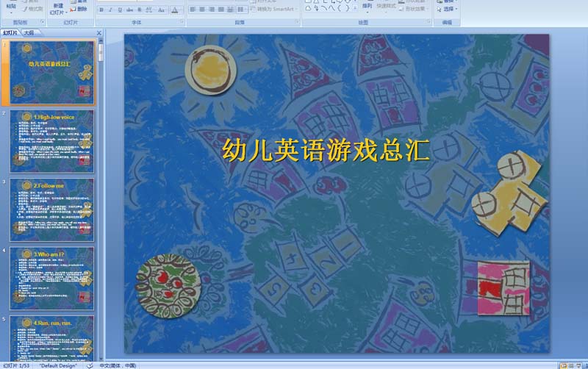Open the 选择 dropdown in editing group

448,10
